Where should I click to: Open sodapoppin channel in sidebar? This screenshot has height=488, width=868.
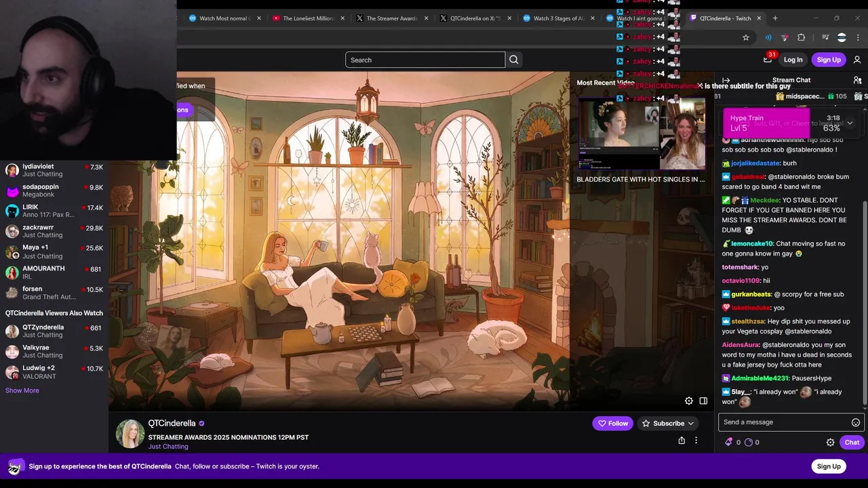(x=54, y=190)
